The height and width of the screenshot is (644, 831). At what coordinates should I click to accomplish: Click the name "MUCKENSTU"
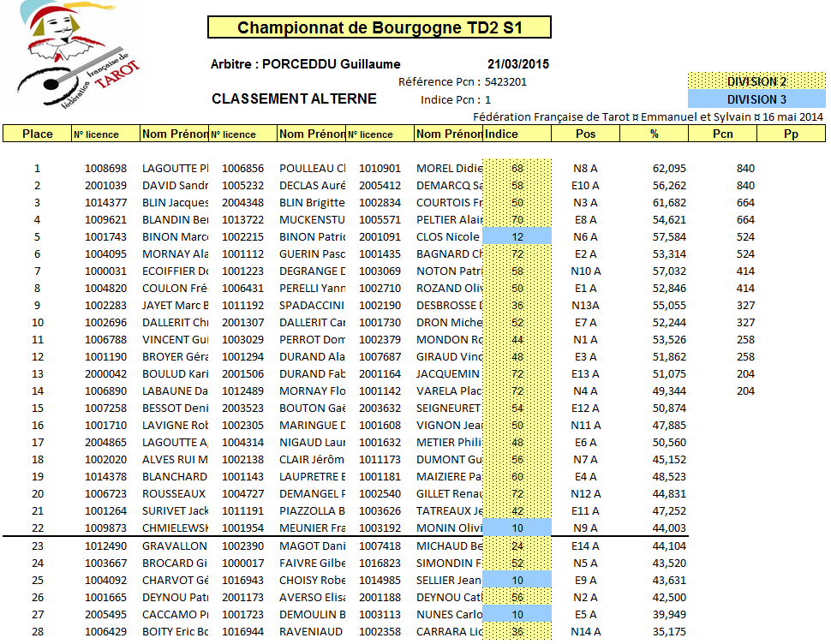tap(312, 220)
